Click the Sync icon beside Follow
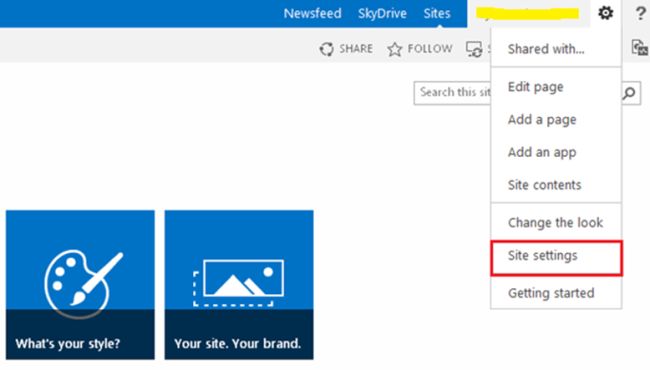650x370 pixels. tap(474, 49)
